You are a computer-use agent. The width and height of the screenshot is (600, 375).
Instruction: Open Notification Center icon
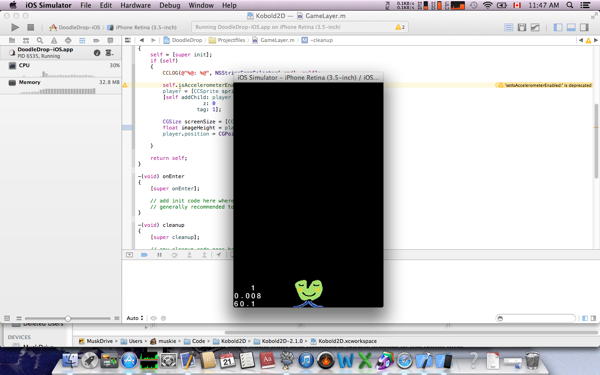[585, 5]
